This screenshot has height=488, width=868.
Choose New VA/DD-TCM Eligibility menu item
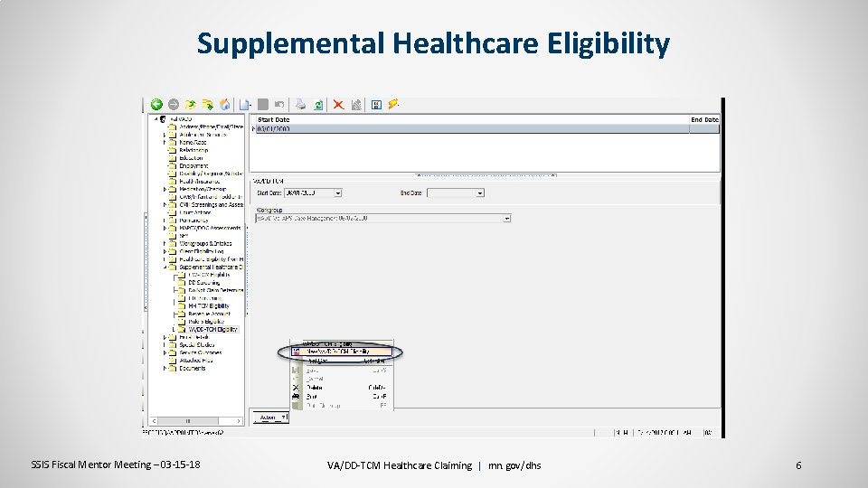[x=342, y=352]
